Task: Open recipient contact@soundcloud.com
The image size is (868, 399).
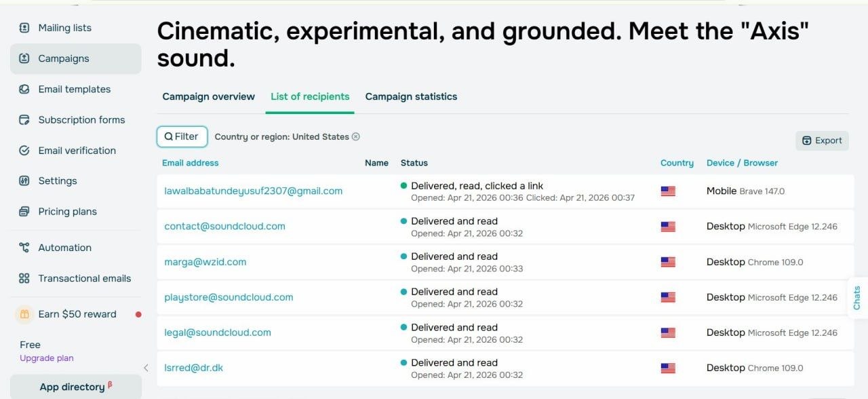Action: [224, 227]
